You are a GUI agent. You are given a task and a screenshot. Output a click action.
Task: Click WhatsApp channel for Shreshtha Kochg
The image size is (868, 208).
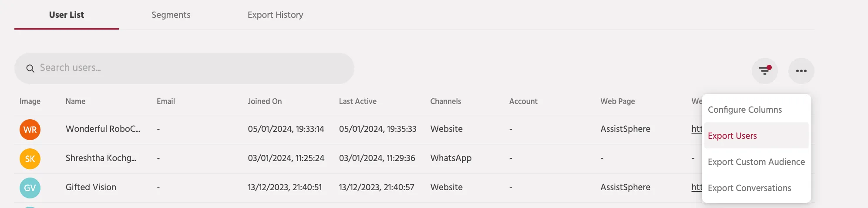[451, 158]
